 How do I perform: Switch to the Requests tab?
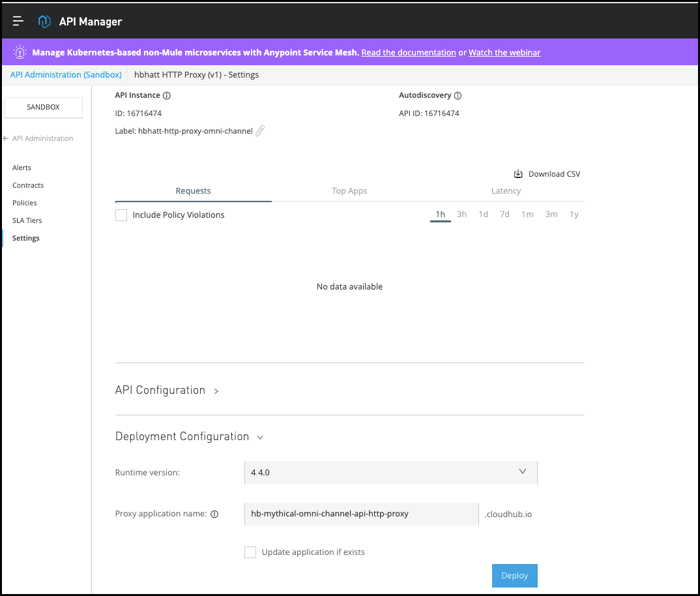click(x=193, y=191)
